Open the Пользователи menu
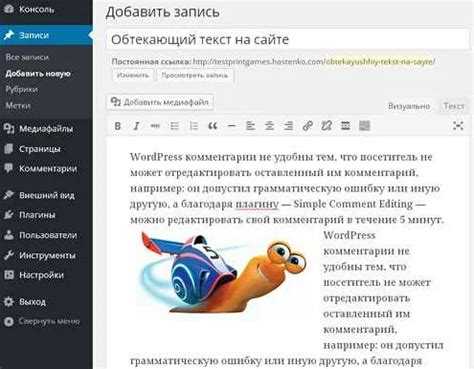The image size is (474, 369). 46,235
